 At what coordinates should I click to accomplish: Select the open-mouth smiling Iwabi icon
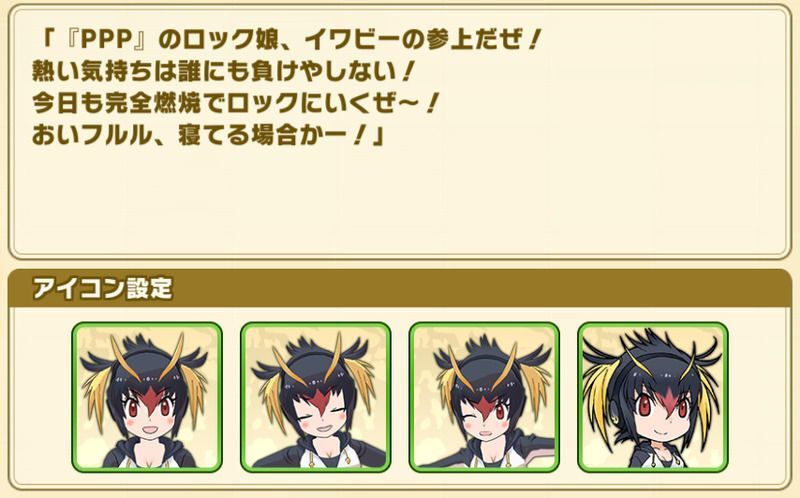pyautogui.click(x=147, y=397)
